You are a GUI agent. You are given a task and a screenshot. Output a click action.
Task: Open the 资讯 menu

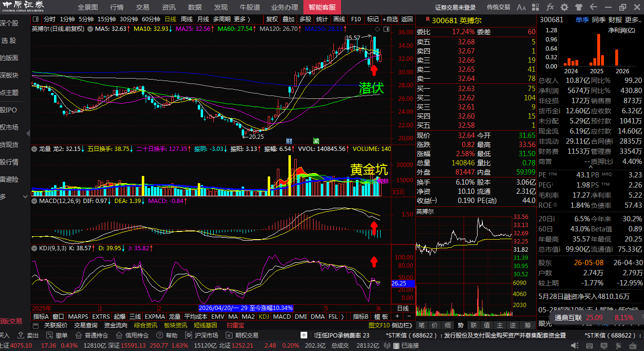tap(169, 7)
